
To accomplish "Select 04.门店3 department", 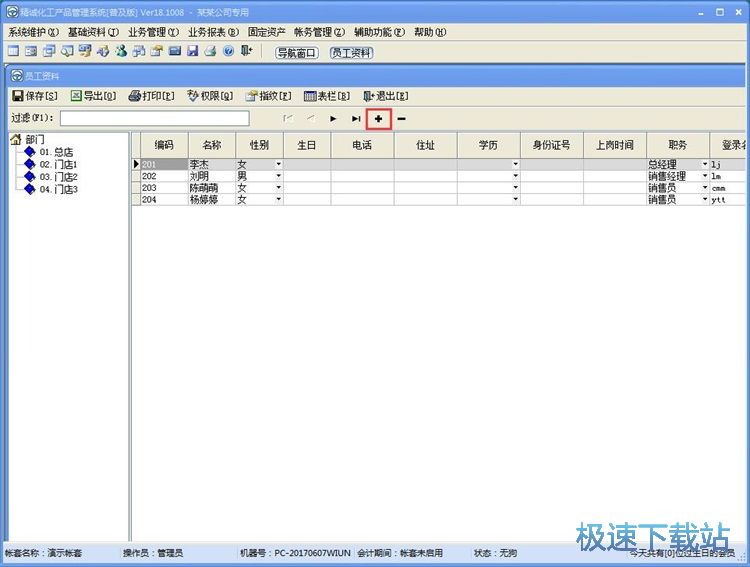I will [58, 189].
